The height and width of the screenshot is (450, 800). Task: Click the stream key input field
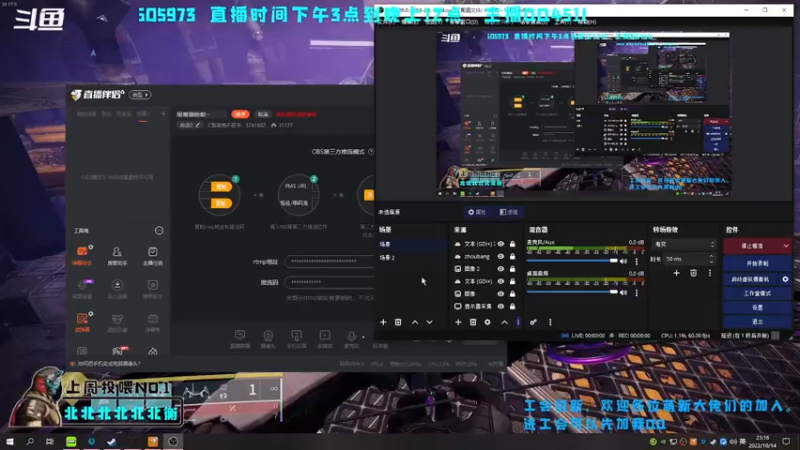[330, 282]
